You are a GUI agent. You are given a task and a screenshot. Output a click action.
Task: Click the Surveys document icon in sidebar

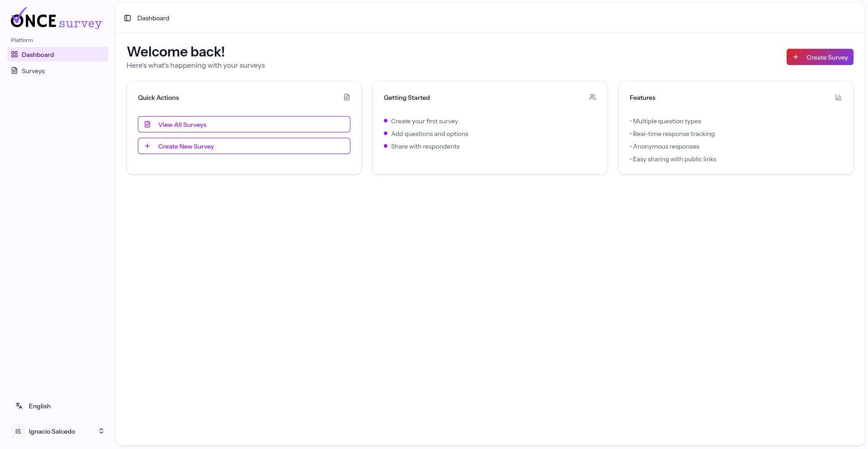point(14,70)
